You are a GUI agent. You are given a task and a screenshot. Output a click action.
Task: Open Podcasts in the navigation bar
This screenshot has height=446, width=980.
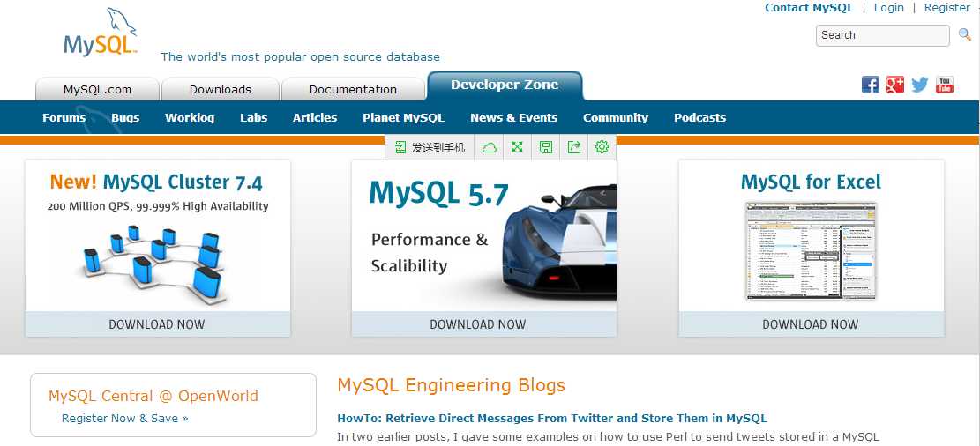(x=699, y=117)
